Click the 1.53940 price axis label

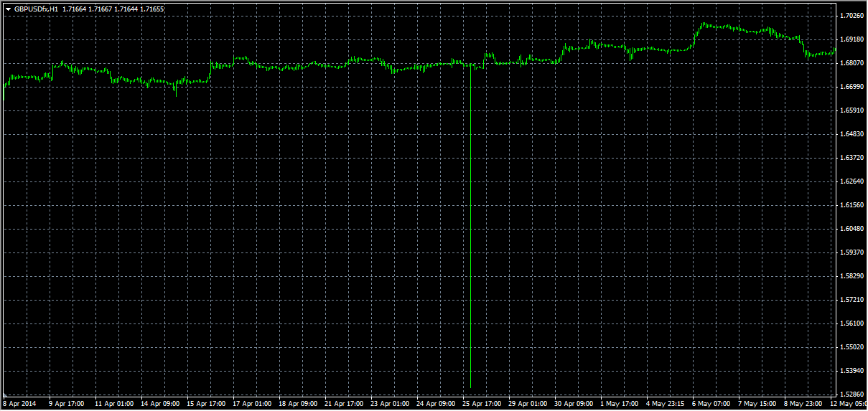(x=851, y=370)
